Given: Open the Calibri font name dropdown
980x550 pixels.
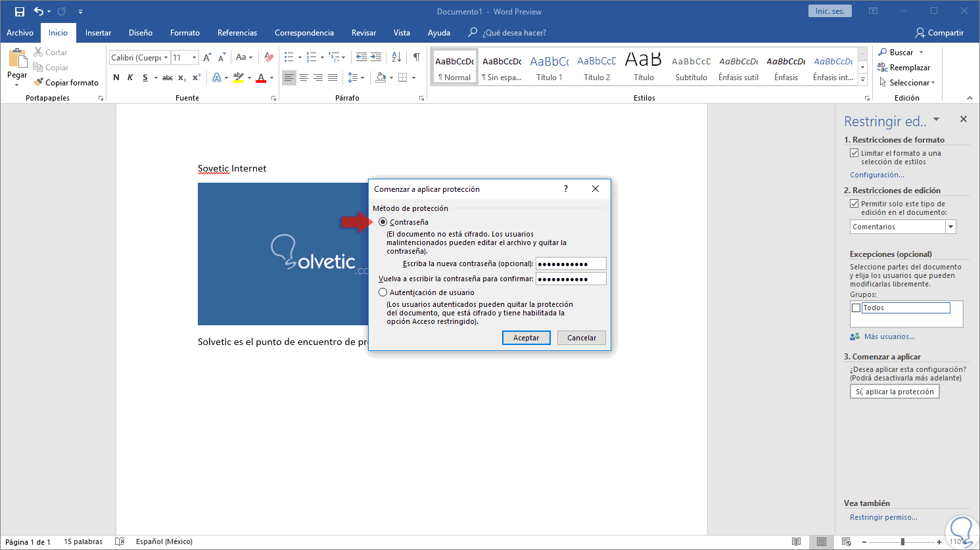Looking at the screenshot, I should [x=166, y=58].
